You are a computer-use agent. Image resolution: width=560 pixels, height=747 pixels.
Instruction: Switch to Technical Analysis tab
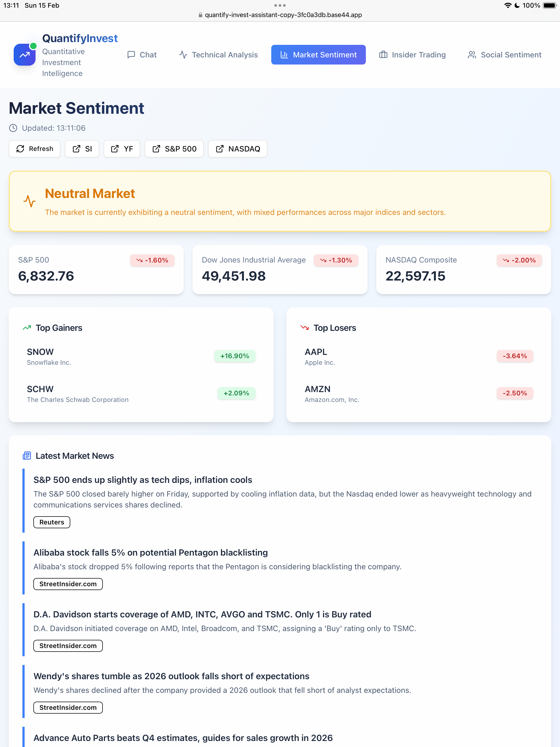coord(218,55)
